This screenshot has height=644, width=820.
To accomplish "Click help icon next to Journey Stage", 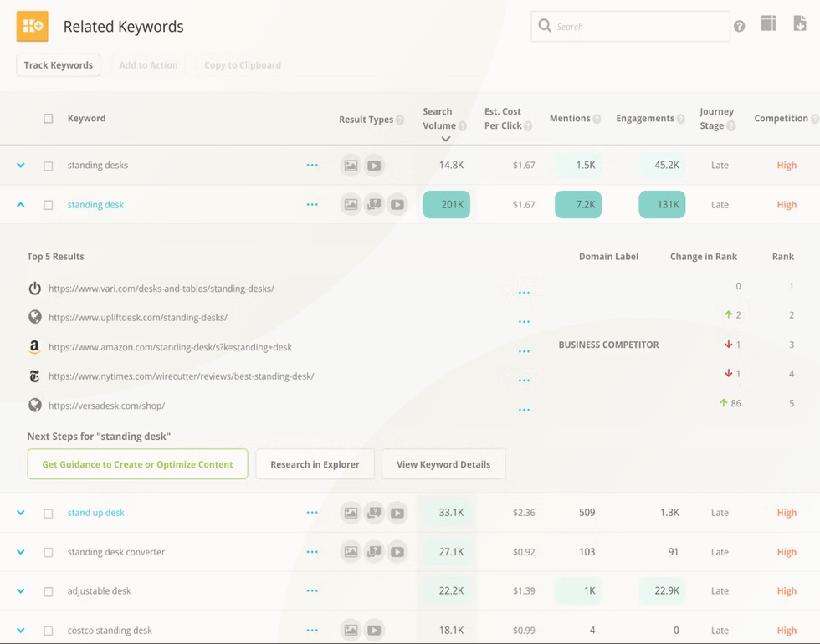I will tap(731, 126).
